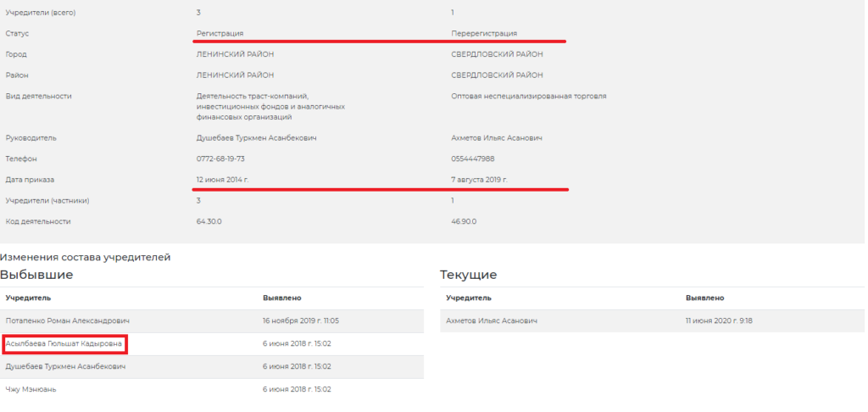Select the Перерегистрация status value

pos(485,33)
